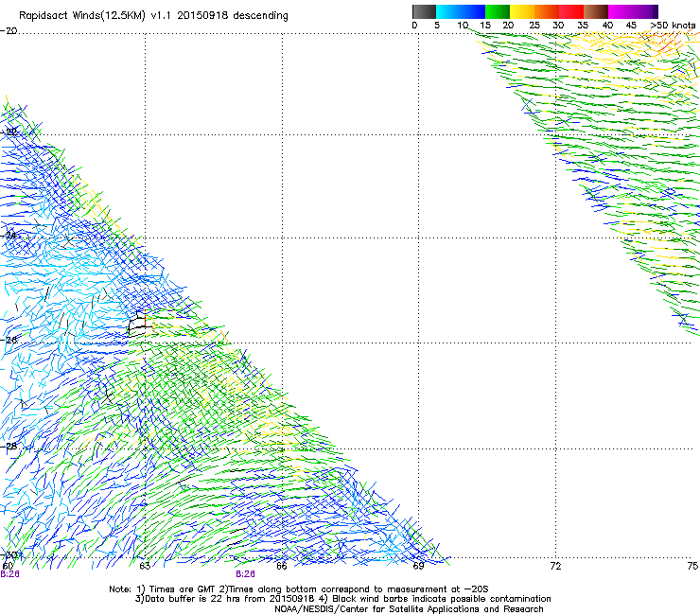This screenshot has width=700, height=615.
Task: Click the '-24' latitude axis label
Action: [9, 236]
